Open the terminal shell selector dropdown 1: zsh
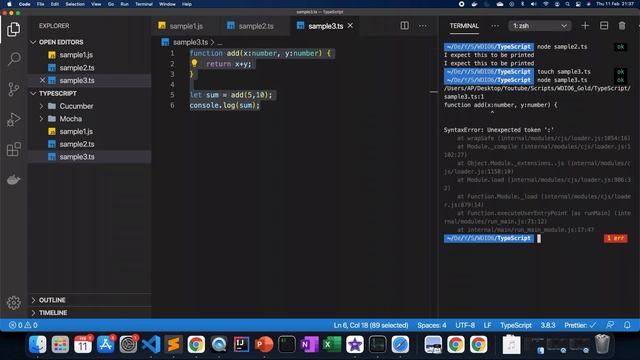 [540, 26]
